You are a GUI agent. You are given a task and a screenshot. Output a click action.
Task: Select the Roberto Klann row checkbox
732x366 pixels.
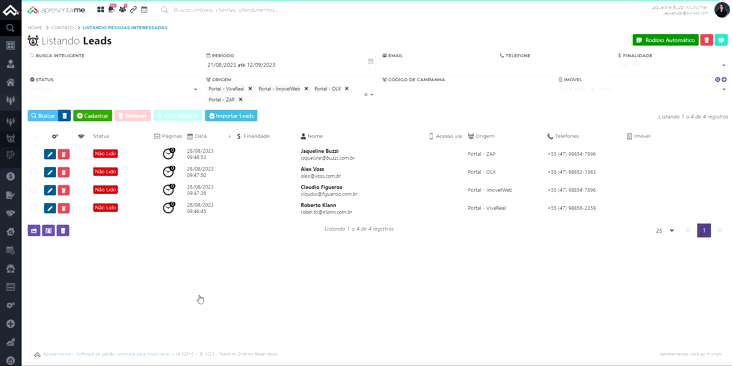pyautogui.click(x=33, y=207)
